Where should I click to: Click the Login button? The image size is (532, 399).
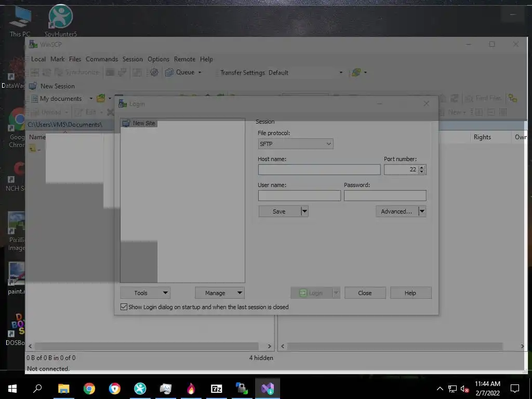pos(311,293)
